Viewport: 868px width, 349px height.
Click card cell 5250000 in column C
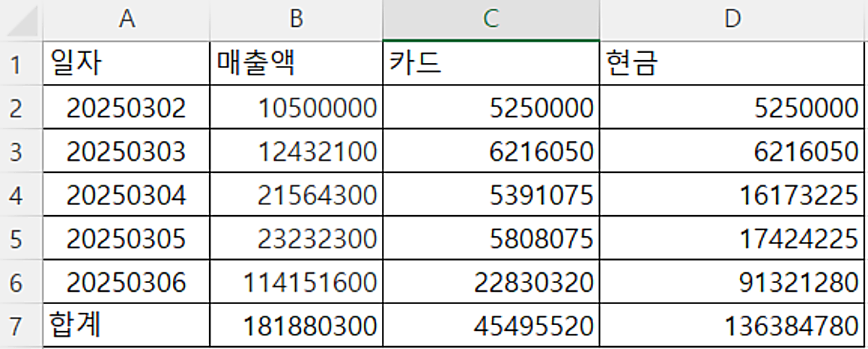(x=491, y=107)
